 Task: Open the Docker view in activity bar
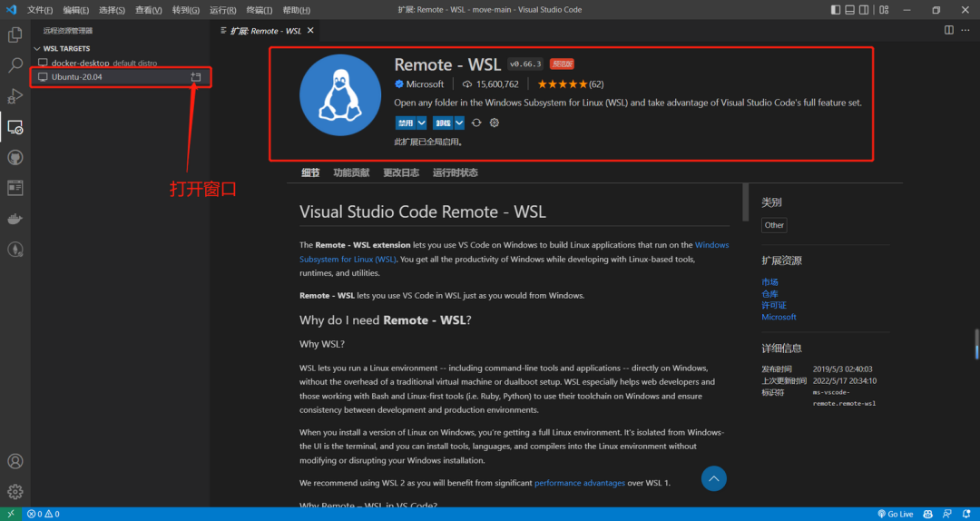click(x=15, y=219)
